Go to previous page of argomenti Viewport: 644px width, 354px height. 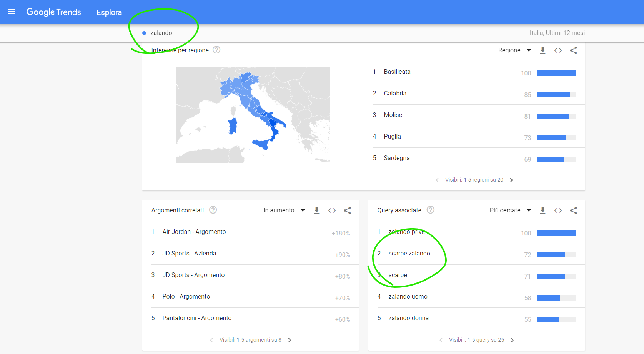[211, 340]
